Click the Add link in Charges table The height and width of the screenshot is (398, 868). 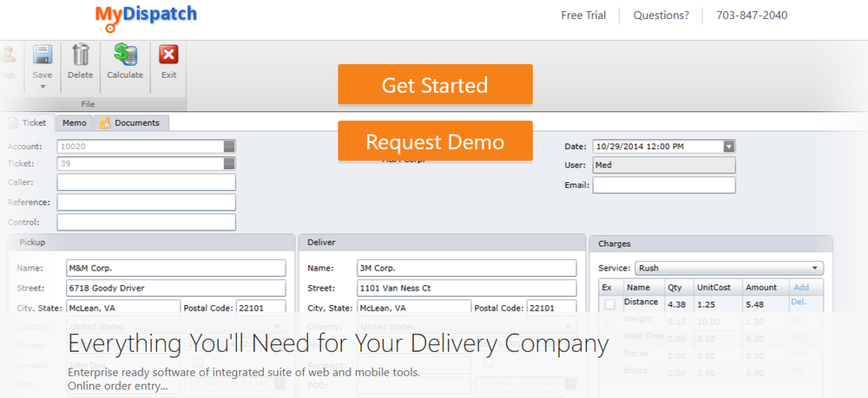point(801,288)
